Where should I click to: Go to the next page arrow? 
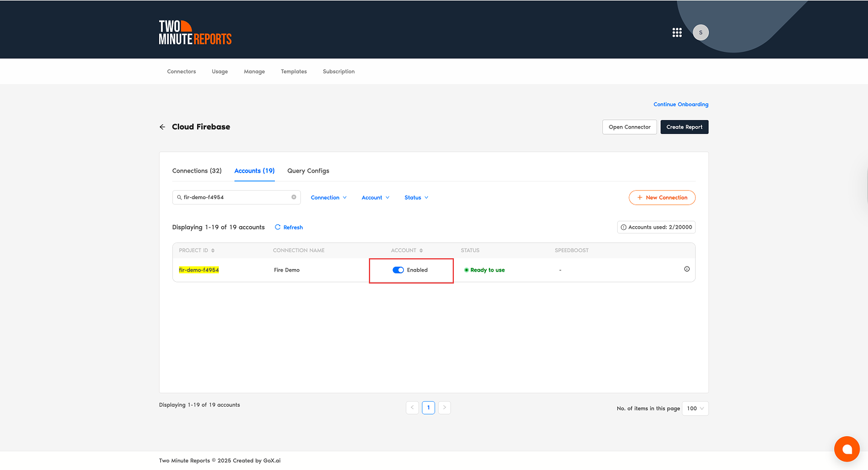[x=444, y=408]
